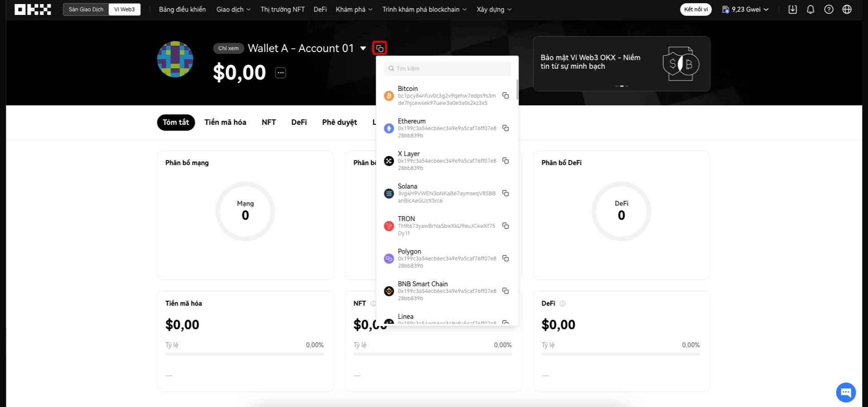This screenshot has width=868, height=407.
Task: Switch to Ví Web3 mode
Action: click(x=124, y=9)
